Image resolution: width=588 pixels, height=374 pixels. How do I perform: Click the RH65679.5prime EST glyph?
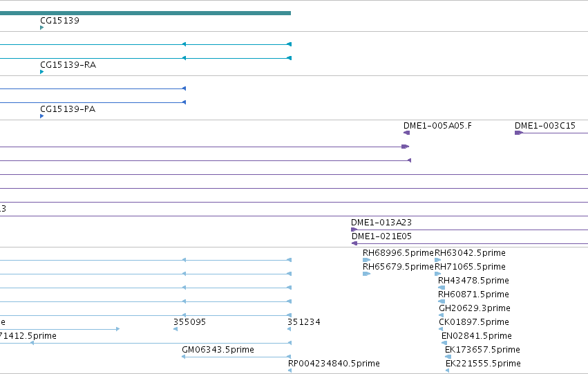click(366, 274)
